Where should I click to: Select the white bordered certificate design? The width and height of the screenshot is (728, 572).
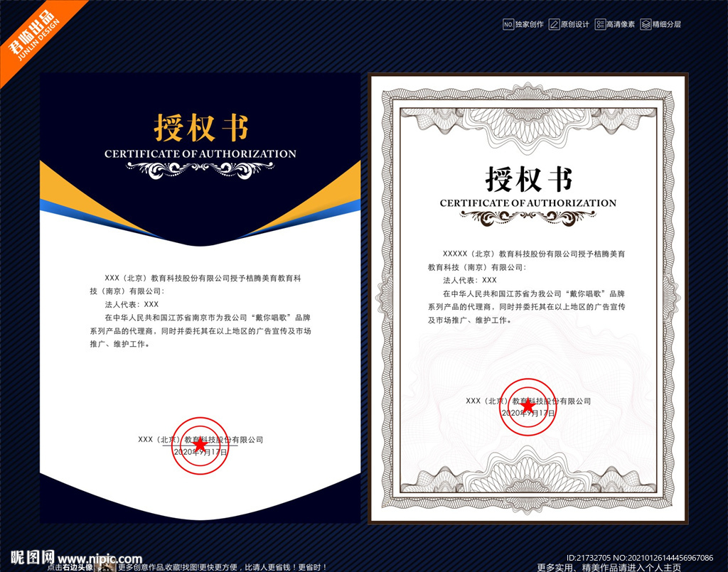528,298
